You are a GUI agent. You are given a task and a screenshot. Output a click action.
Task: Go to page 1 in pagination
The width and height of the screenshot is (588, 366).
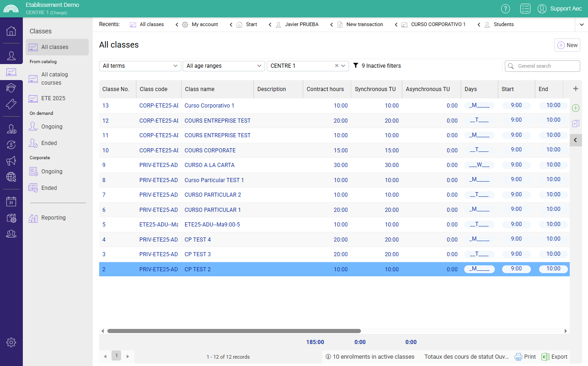(117, 355)
